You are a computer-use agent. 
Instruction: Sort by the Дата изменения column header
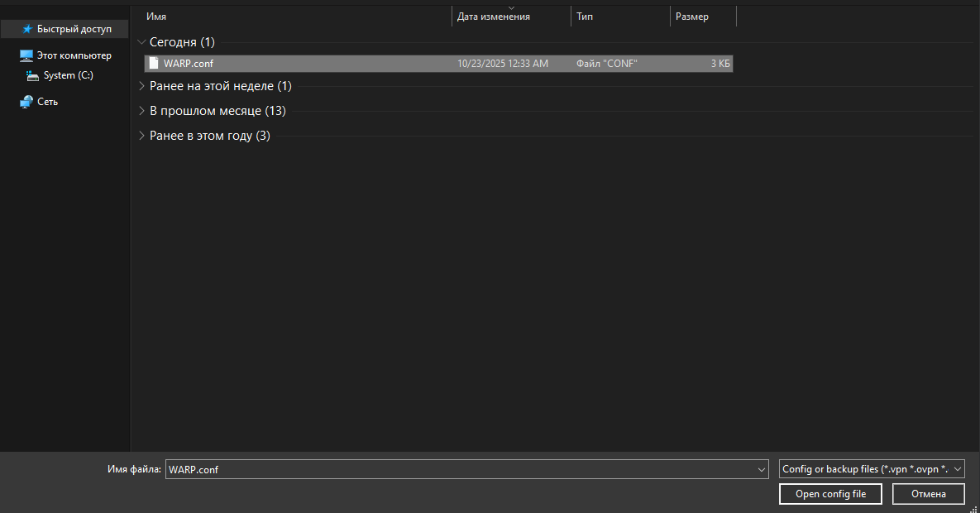point(494,17)
